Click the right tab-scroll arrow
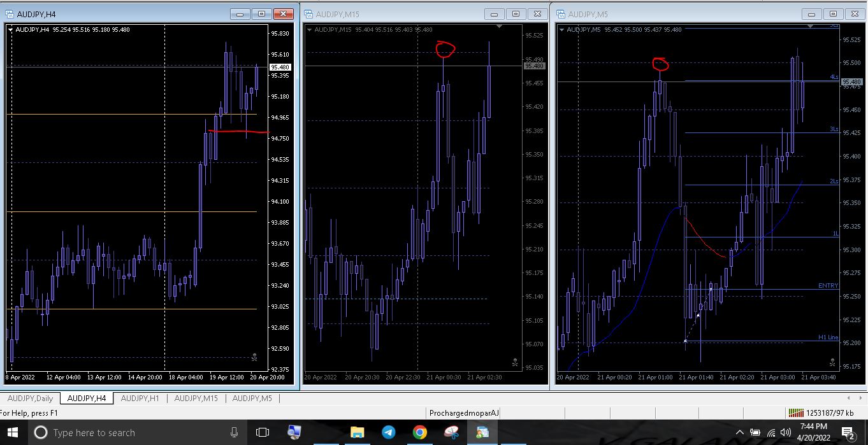 click(861, 399)
